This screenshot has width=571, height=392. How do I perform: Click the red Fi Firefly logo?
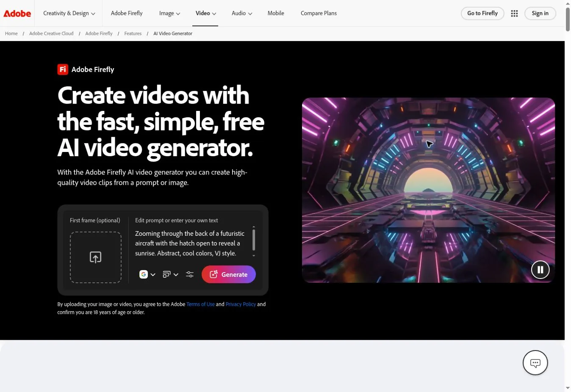point(63,69)
